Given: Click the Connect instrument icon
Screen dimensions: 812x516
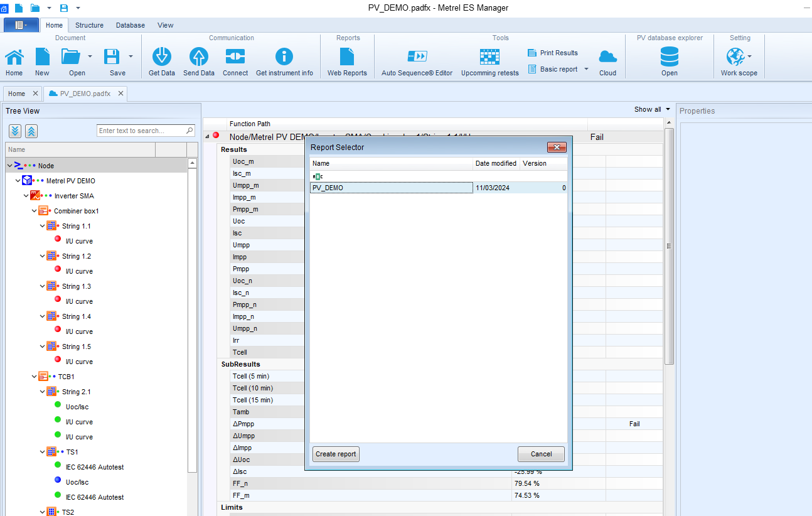Looking at the screenshot, I should 235,57.
